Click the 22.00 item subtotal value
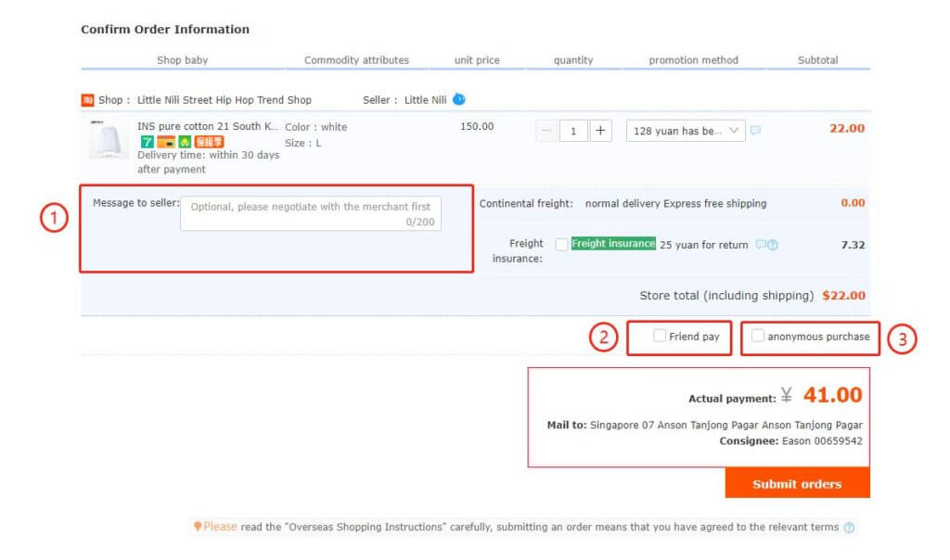 [847, 128]
